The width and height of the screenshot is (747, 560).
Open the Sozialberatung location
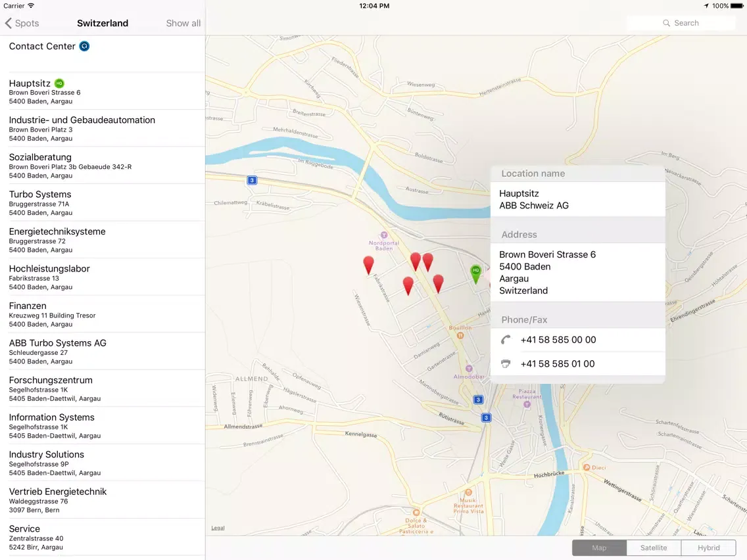pyautogui.click(x=103, y=166)
